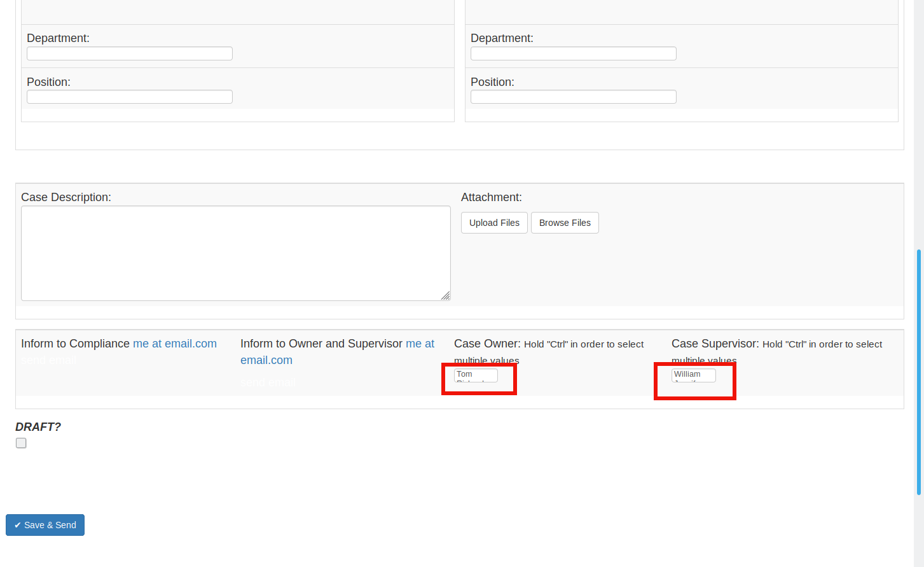Follow the Inform to Compliance email link

pos(175,344)
